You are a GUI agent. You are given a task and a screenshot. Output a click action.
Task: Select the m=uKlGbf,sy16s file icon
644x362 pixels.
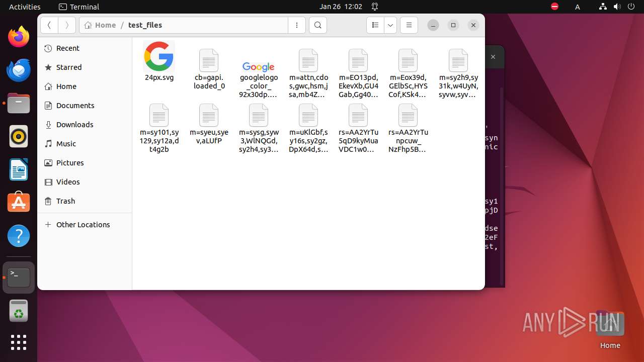(x=308, y=115)
